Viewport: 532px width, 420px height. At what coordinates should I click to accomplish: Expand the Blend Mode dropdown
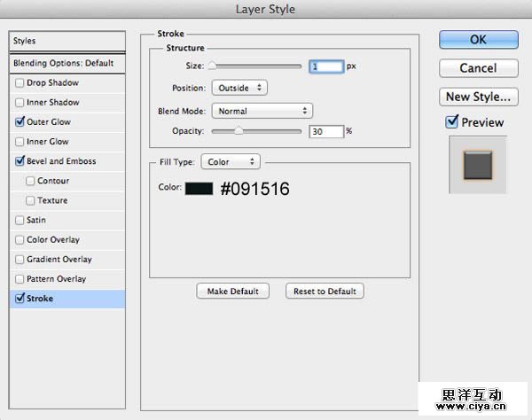click(x=262, y=111)
